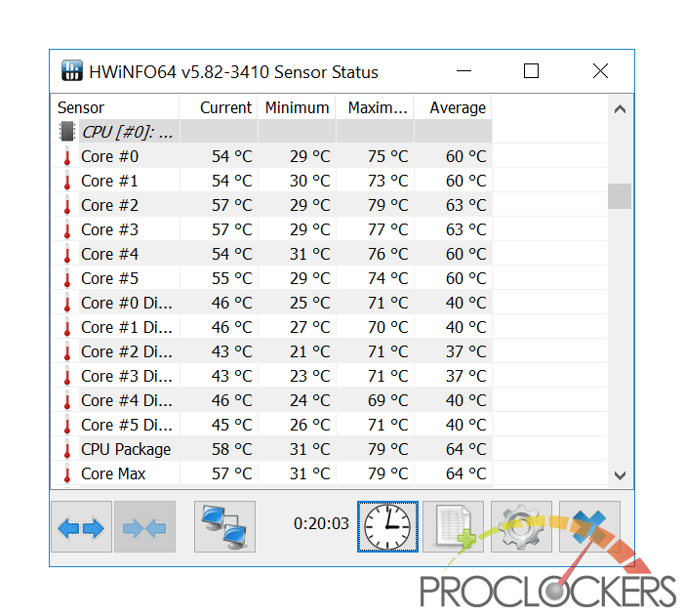Click the logging start sheet icon
This screenshot has width=684, height=616.
click(x=454, y=526)
